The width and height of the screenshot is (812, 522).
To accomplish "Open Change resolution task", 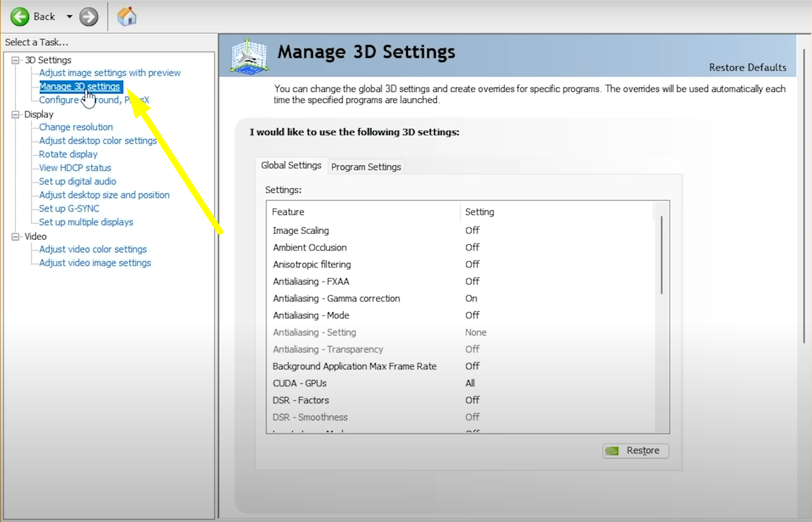I will pos(76,127).
